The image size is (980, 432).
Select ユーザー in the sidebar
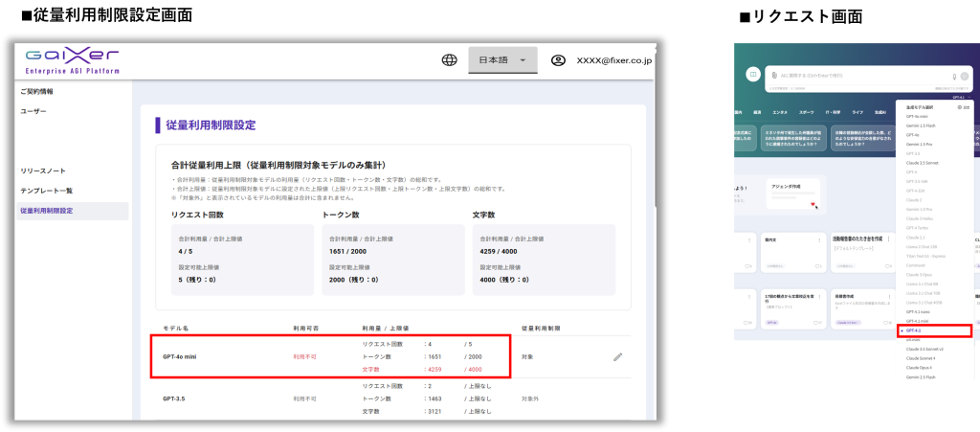click(33, 112)
